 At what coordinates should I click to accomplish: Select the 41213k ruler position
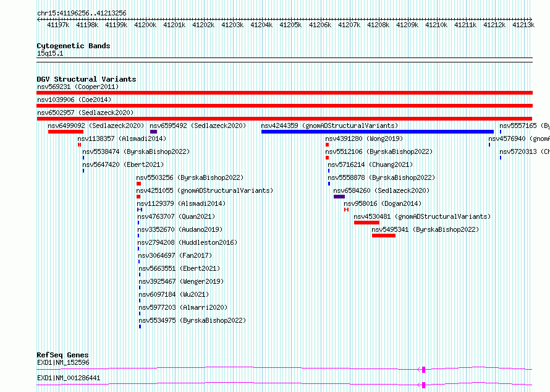(x=523, y=25)
